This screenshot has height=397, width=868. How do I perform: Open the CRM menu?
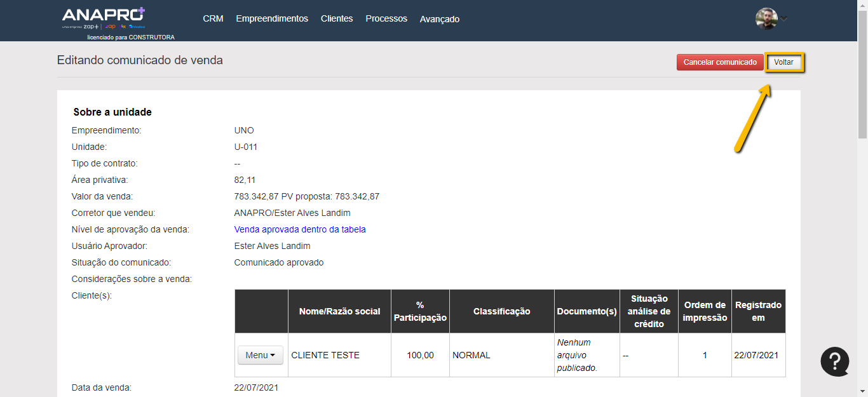point(213,19)
